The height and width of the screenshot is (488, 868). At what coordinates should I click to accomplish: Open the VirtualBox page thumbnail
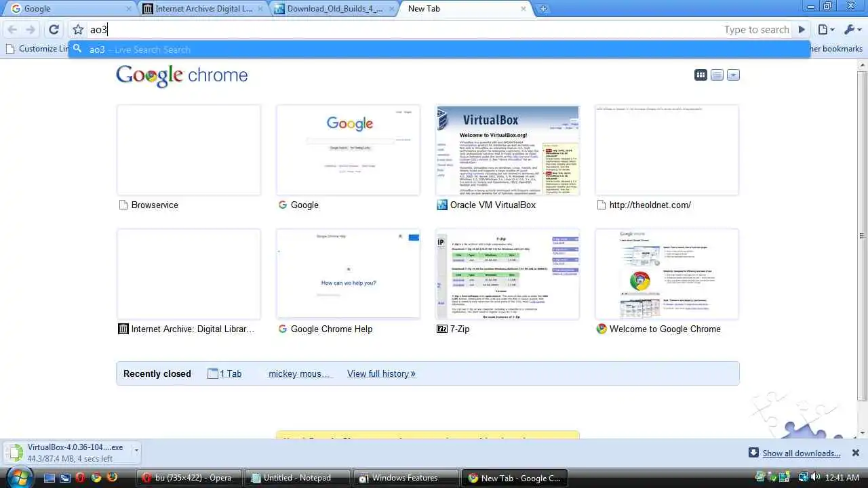507,150
